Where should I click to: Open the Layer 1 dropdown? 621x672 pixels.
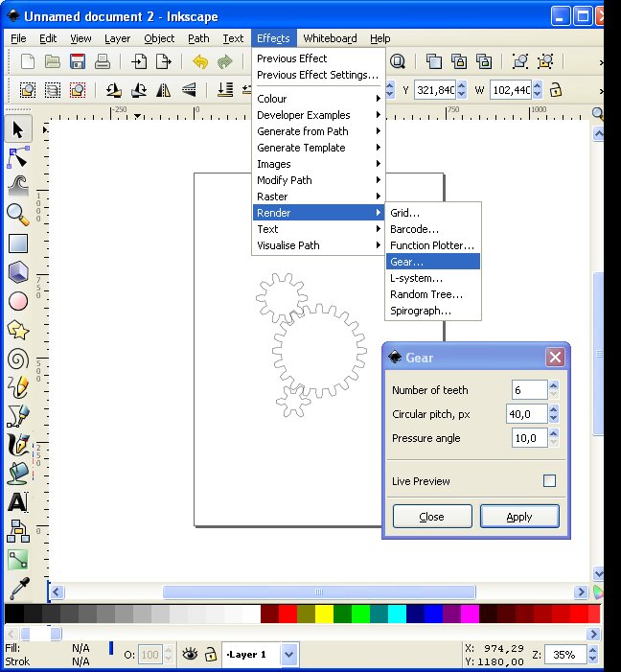pyautogui.click(x=289, y=655)
